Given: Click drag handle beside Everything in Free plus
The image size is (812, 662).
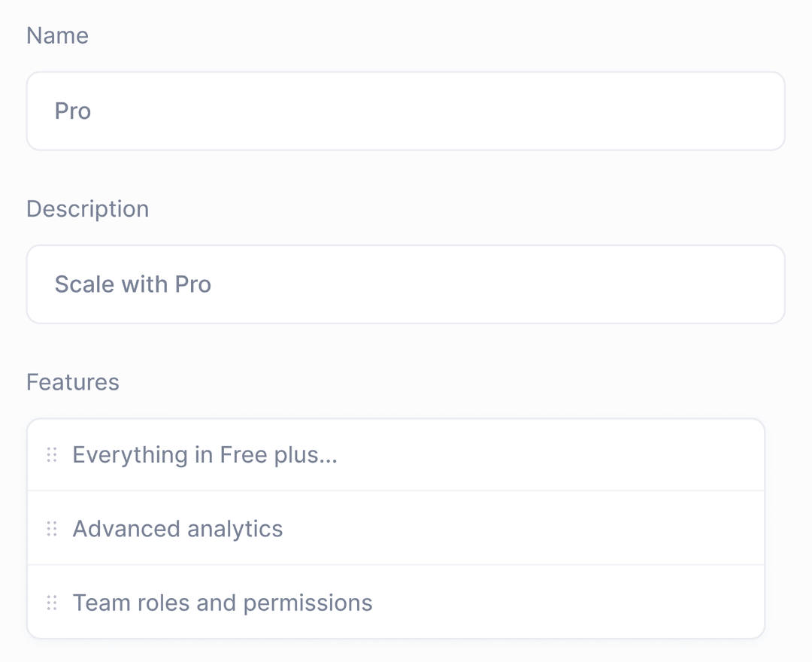Looking at the screenshot, I should click(x=52, y=455).
